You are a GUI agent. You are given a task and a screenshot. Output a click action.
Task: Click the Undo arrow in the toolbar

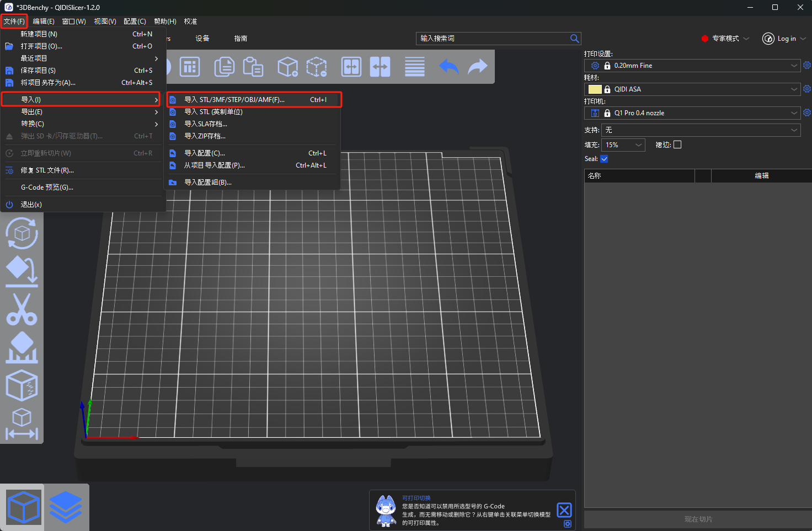pos(448,67)
